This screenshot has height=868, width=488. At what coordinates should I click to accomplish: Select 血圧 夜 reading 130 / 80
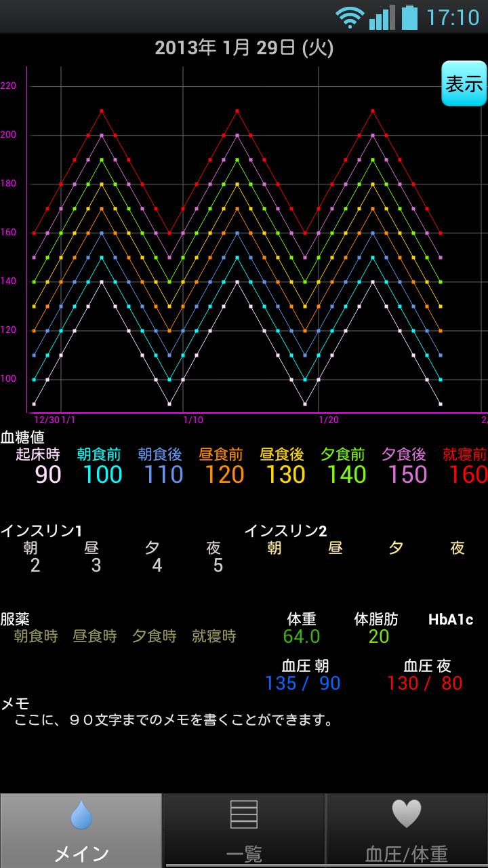pyautogui.click(x=425, y=683)
